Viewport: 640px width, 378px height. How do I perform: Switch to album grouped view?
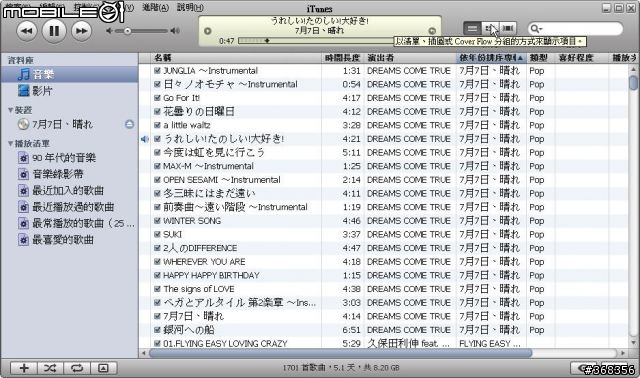[x=489, y=28]
